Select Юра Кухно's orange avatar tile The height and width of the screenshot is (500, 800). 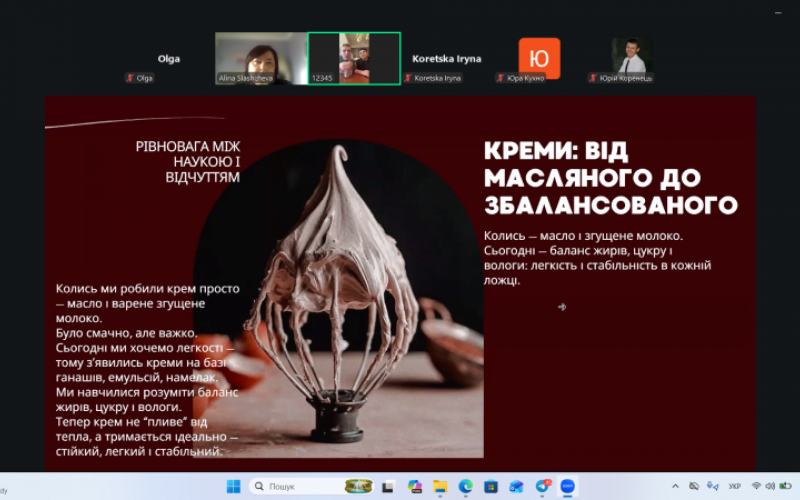pyautogui.click(x=539, y=58)
